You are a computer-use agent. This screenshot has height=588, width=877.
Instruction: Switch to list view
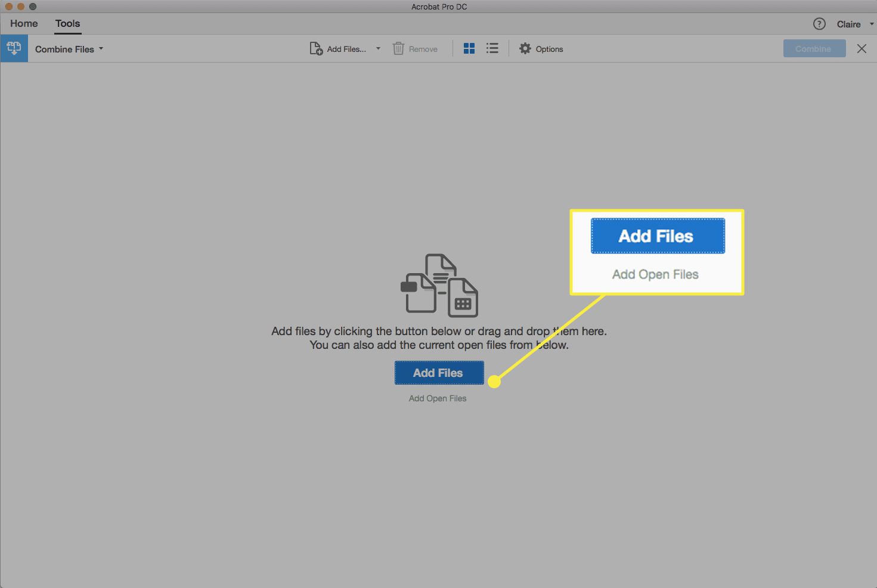tap(492, 48)
